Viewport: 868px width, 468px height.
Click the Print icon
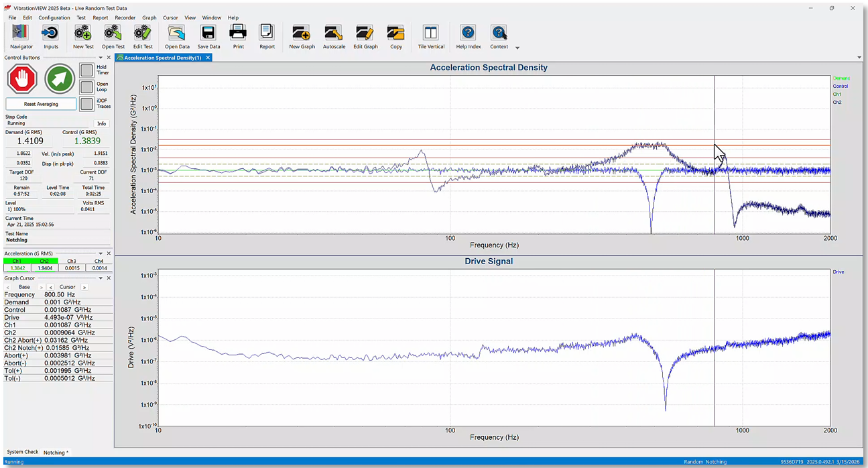point(238,37)
